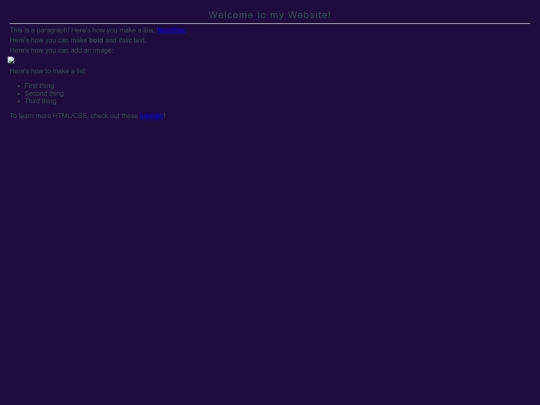Image resolution: width=540 pixels, height=405 pixels.
Task: Click the italic word "italic"
Action: click(125, 40)
